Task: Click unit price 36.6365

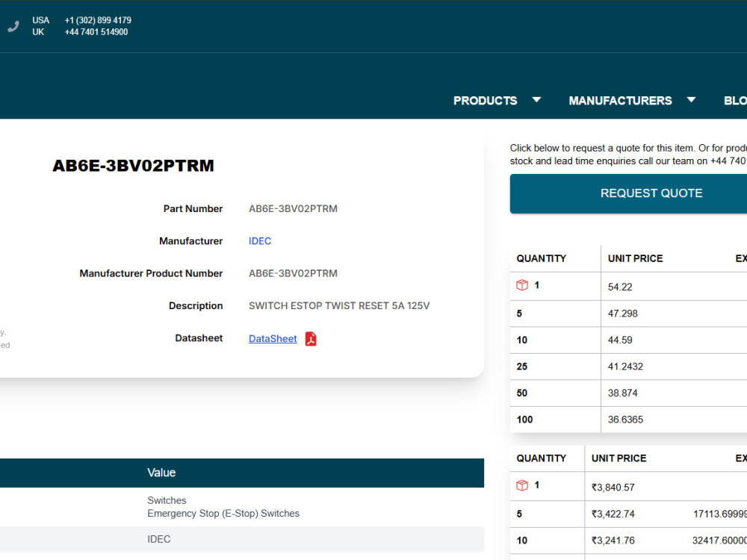Action: [x=625, y=420]
